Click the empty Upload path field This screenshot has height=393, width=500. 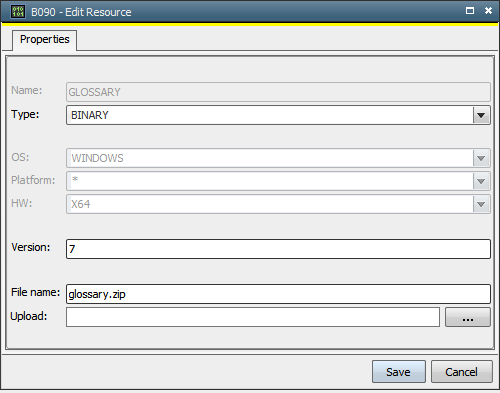(253, 317)
